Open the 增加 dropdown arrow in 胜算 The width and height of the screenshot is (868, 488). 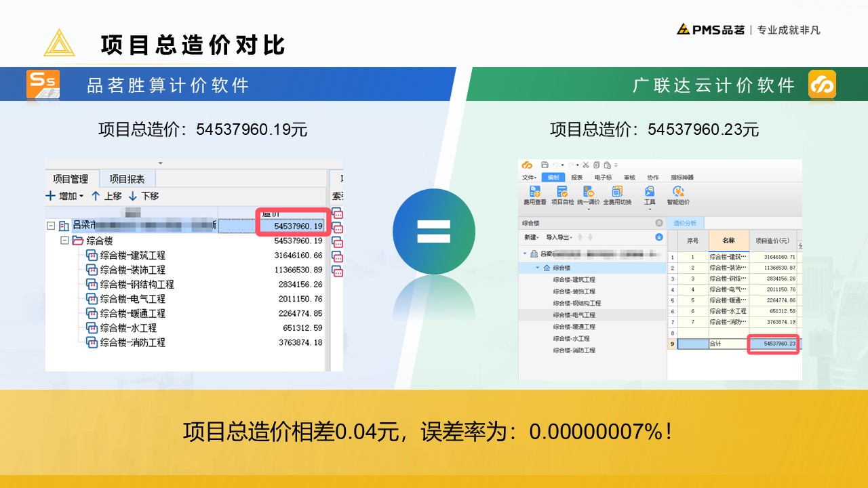click(x=81, y=197)
